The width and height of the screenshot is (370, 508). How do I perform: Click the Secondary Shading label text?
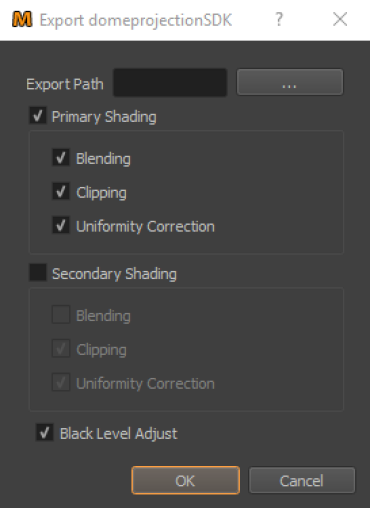[114, 274]
